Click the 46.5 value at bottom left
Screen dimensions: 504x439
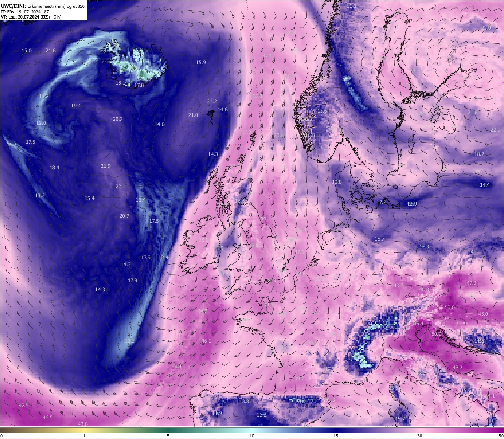(x=48, y=418)
